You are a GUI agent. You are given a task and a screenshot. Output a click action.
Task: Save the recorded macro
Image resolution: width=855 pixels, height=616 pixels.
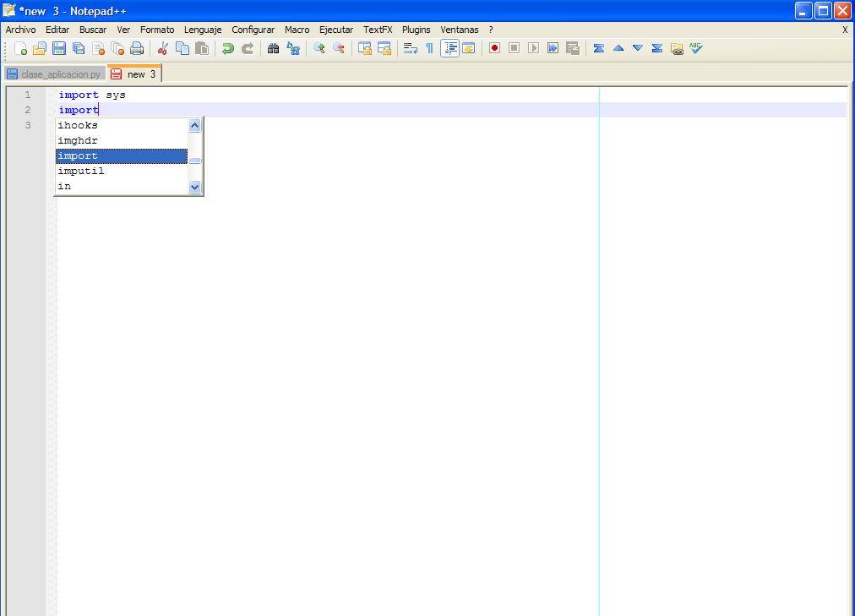click(x=573, y=48)
